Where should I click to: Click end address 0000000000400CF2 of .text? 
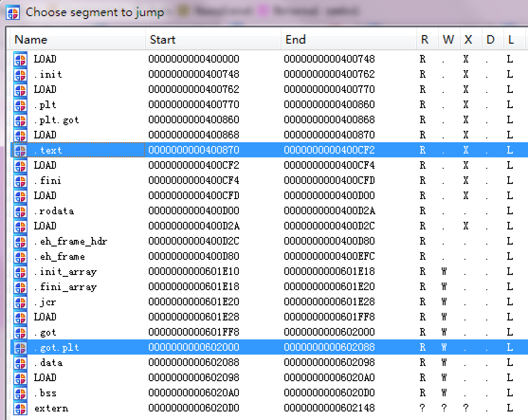tap(329, 150)
